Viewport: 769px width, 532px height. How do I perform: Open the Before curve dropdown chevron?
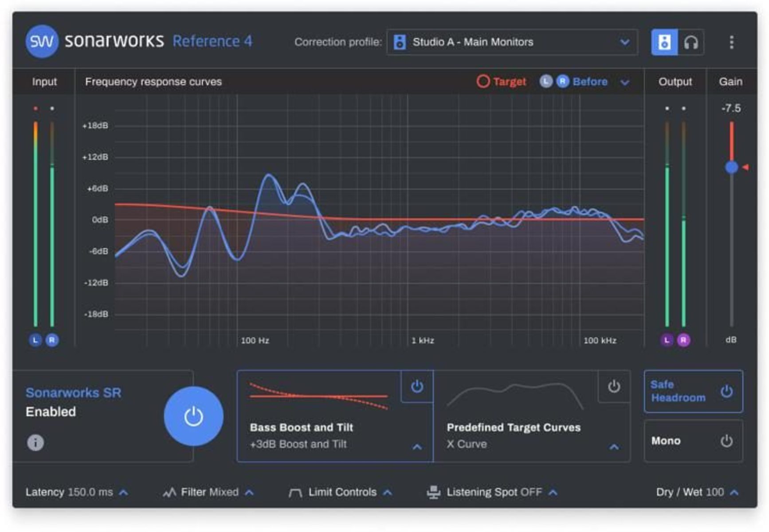tap(624, 82)
